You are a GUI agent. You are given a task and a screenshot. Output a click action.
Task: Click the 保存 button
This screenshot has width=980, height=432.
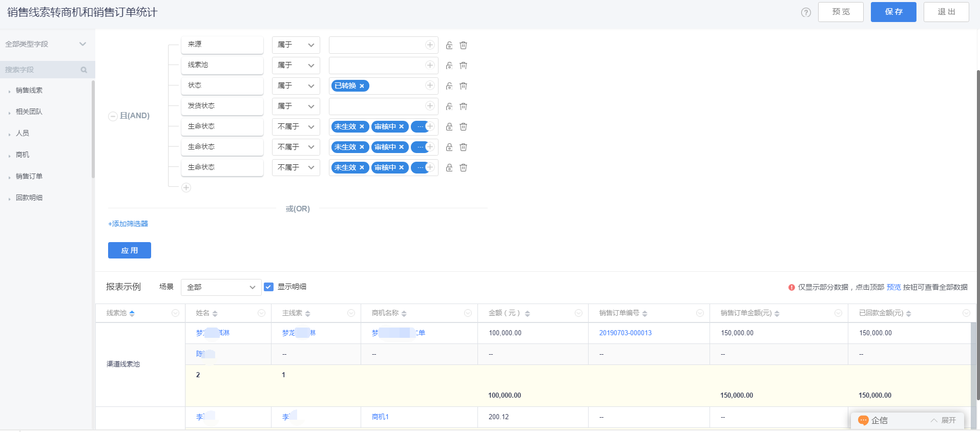pos(893,12)
